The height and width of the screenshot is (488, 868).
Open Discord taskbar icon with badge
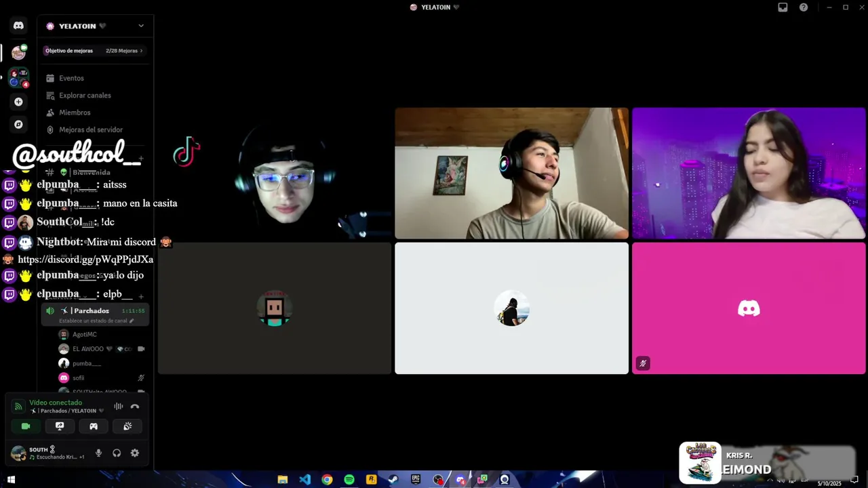pos(460,480)
